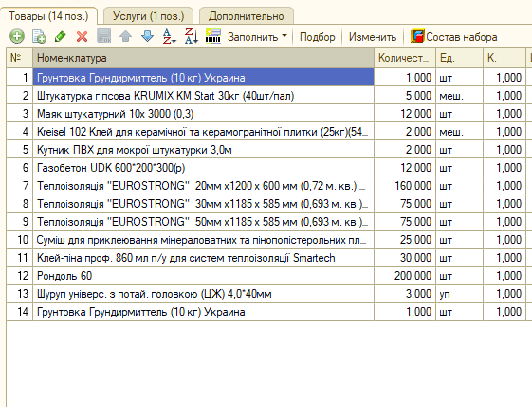Click the greyed-out finish editing icon
The height and width of the screenshot is (407, 532).
(x=103, y=36)
